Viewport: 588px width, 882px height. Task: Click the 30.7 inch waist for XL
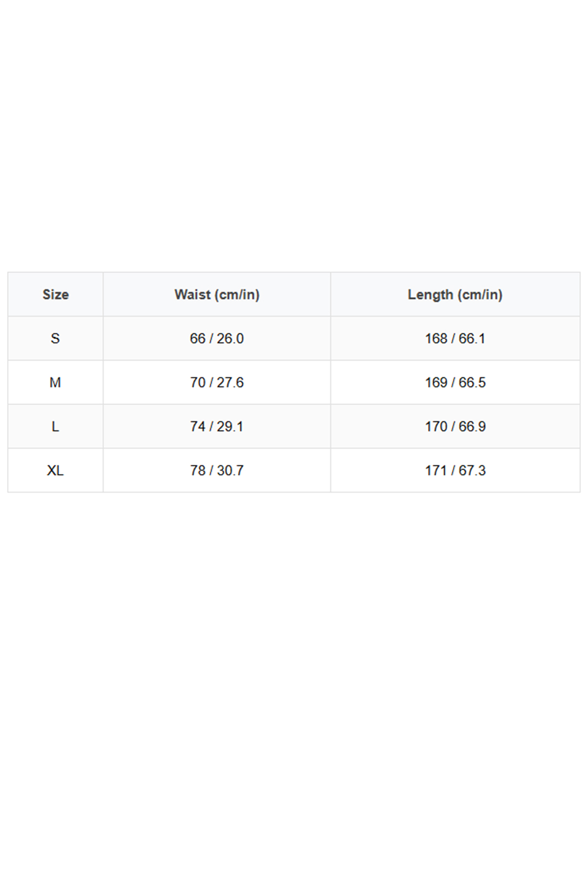(230, 471)
